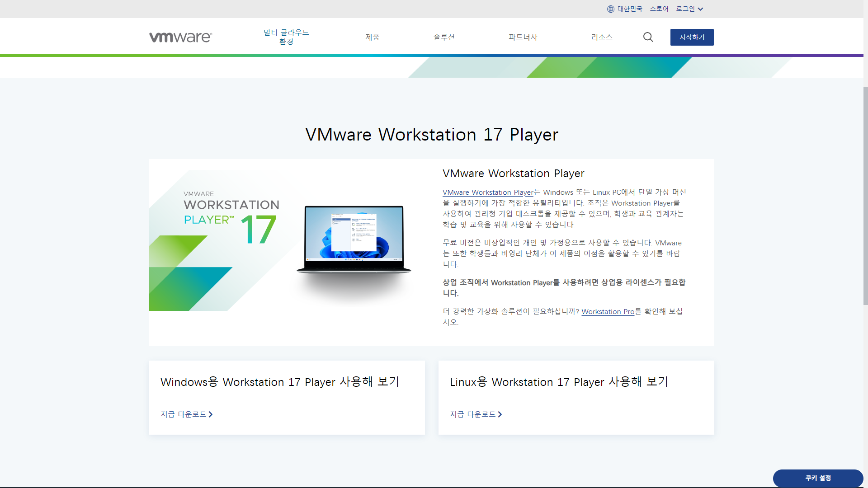The height and width of the screenshot is (488, 868).
Task: Click the bold commercial license notice text
Action: pos(564,288)
